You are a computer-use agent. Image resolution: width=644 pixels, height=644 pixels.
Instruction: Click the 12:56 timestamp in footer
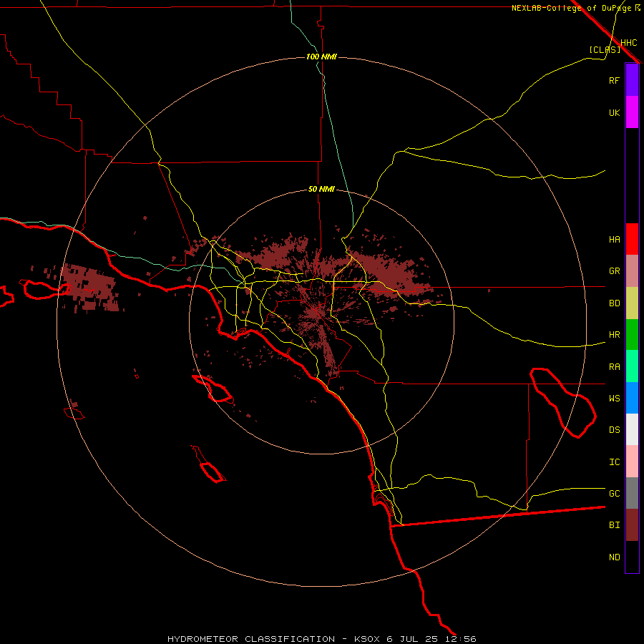click(462, 639)
